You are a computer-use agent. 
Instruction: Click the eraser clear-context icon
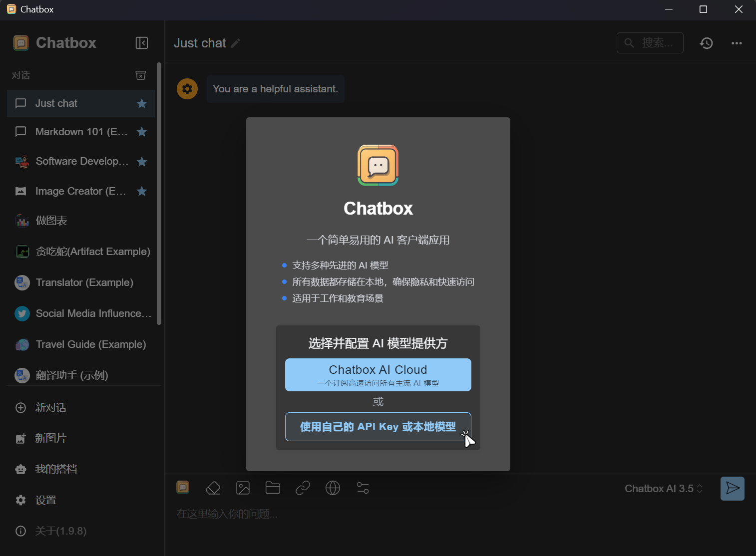coord(213,488)
